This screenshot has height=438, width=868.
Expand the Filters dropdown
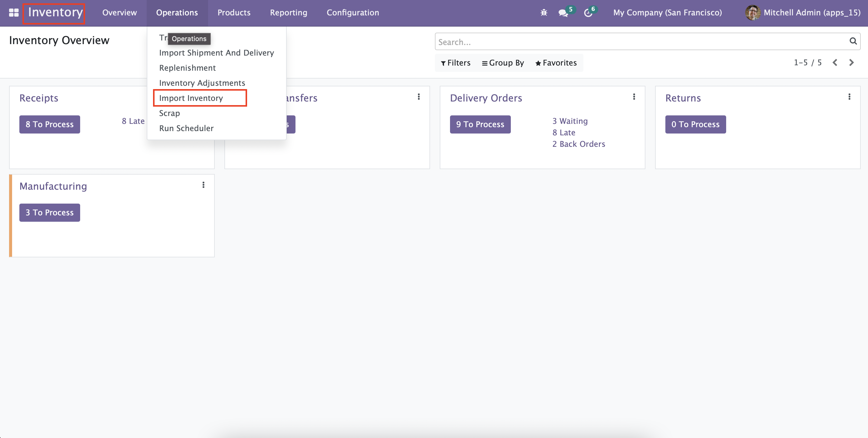455,63
